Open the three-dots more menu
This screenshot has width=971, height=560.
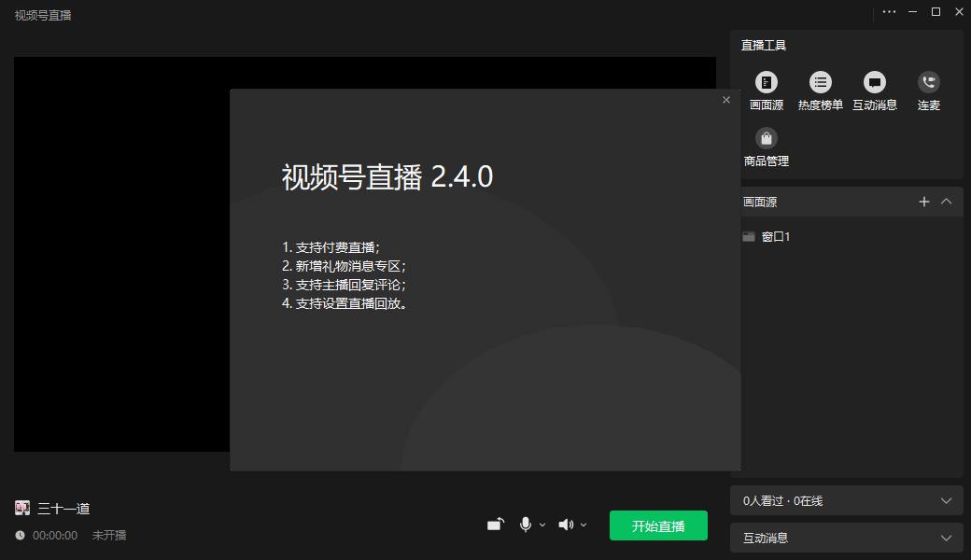889,12
